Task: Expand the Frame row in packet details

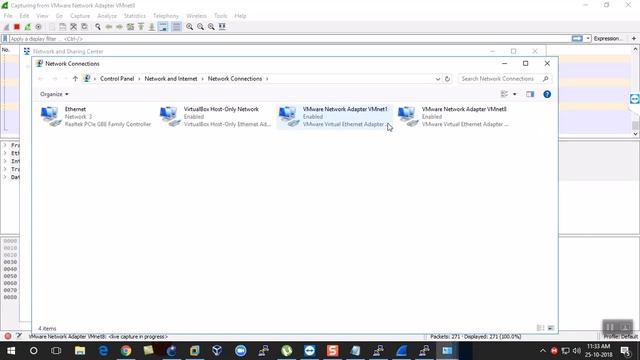Action: click(5, 145)
